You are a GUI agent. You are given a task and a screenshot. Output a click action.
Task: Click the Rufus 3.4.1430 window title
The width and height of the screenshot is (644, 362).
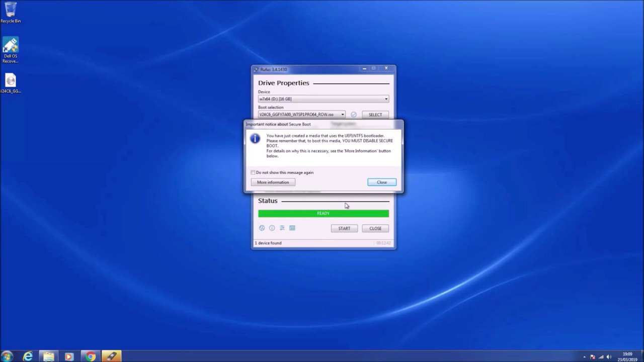click(x=274, y=69)
